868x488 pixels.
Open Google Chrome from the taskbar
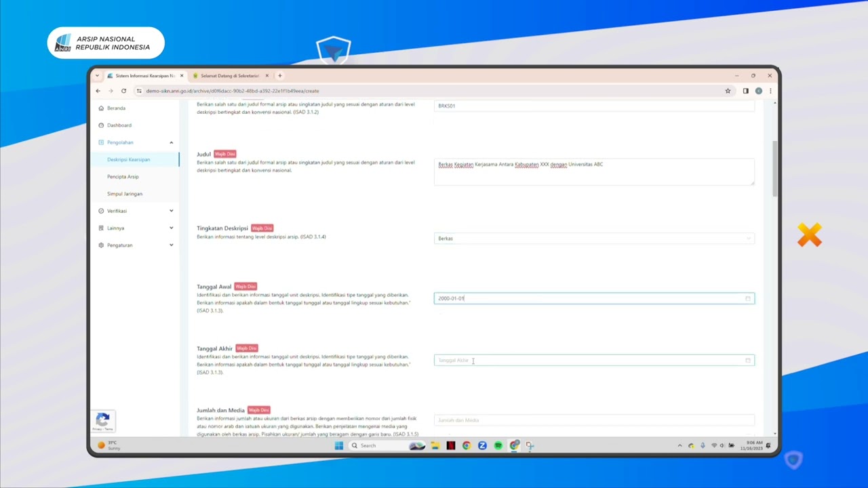[467, 445]
